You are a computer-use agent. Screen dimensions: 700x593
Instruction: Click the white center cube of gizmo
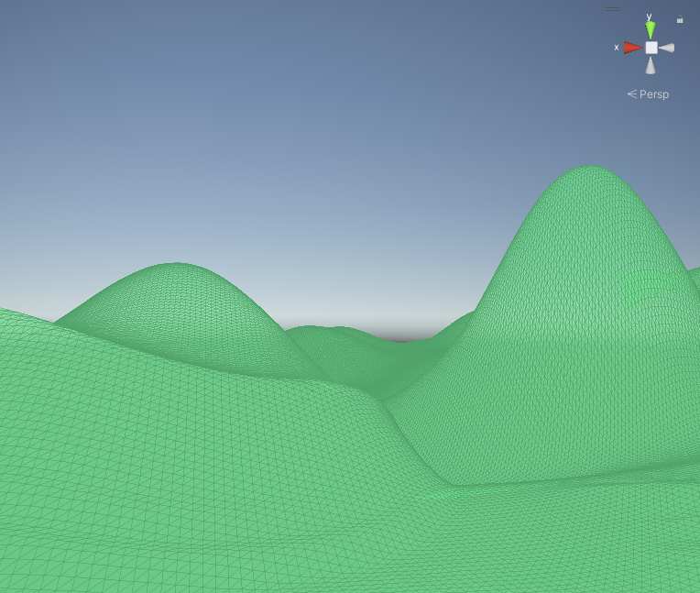(x=651, y=48)
